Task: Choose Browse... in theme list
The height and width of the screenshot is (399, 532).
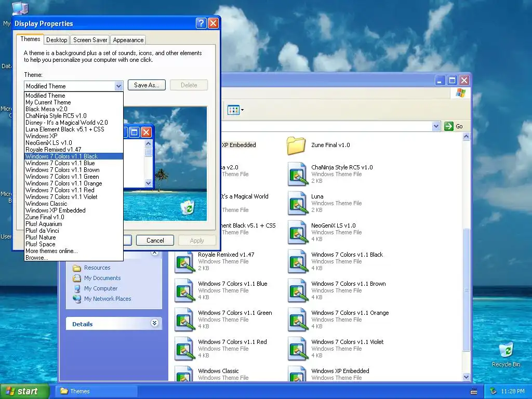Action: point(74,258)
